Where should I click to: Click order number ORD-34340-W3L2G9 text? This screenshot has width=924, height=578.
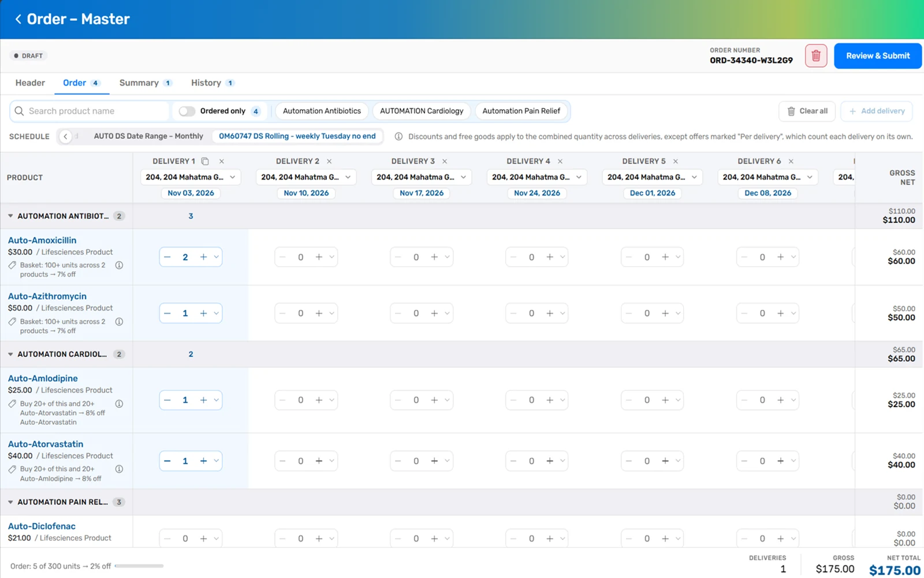coord(751,60)
